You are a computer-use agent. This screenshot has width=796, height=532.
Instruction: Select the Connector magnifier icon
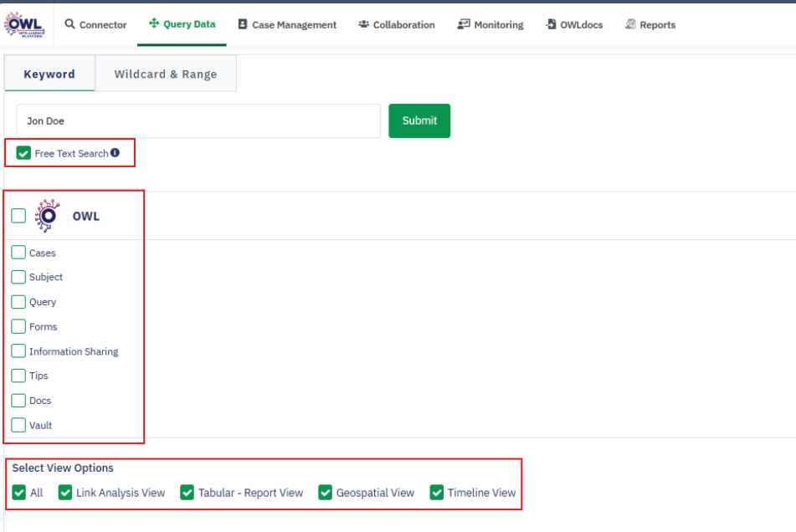69,24
